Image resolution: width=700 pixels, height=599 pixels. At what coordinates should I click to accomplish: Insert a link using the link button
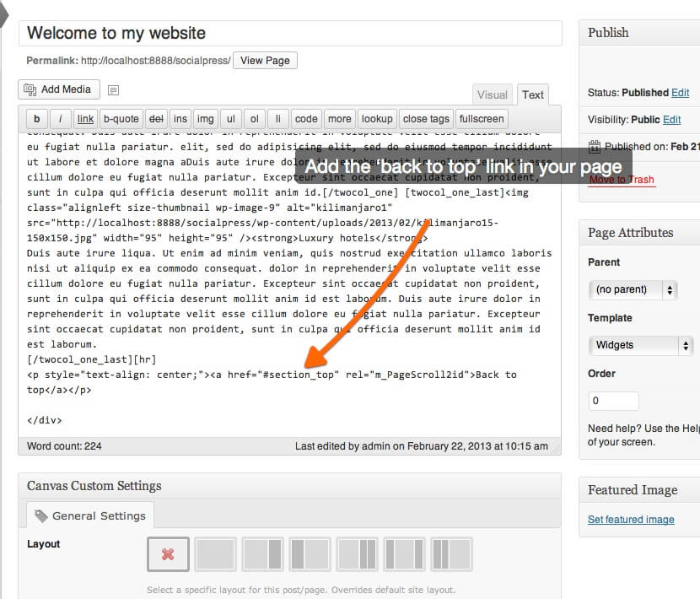83,118
